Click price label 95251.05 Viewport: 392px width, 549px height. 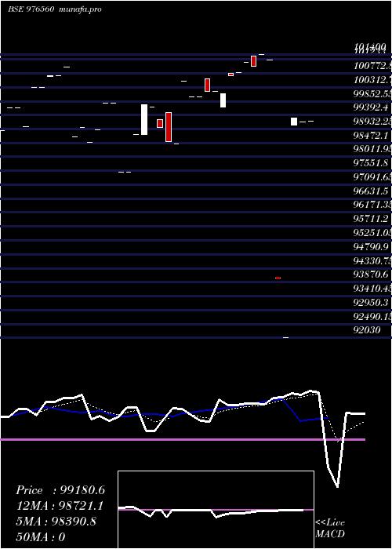coord(372,233)
